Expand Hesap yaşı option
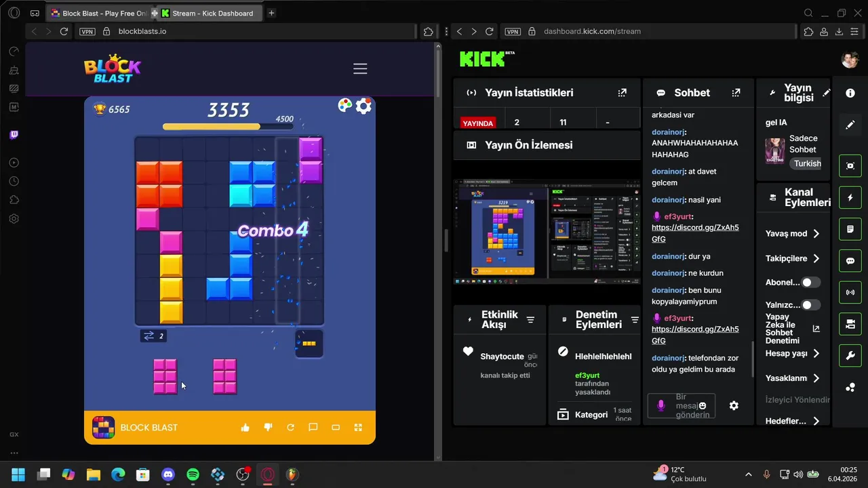Screen dimensions: 868x488 click(x=793, y=353)
